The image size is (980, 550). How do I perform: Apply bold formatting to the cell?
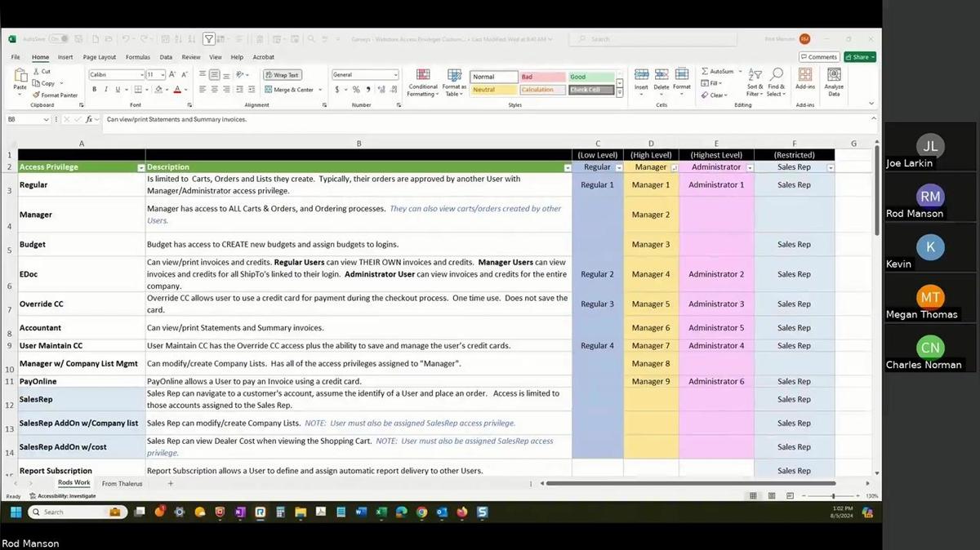[95, 90]
